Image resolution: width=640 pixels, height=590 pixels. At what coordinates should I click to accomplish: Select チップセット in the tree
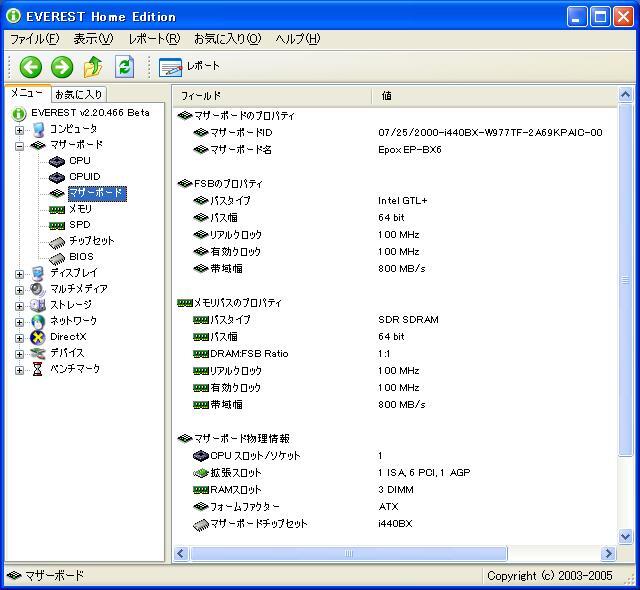pos(91,241)
